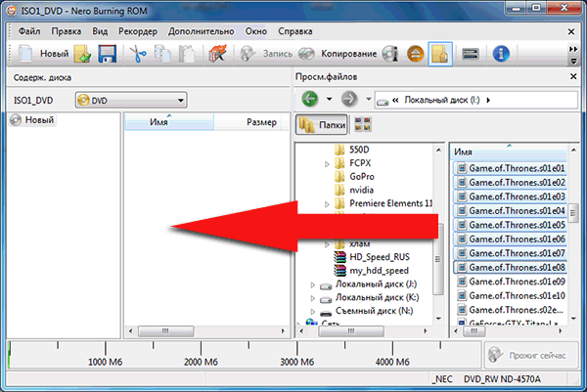
Task: Click the Copy pages icon
Action: click(x=162, y=54)
